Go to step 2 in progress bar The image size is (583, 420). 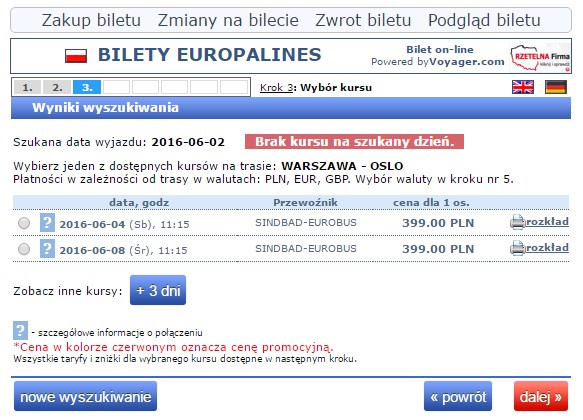tap(57, 87)
